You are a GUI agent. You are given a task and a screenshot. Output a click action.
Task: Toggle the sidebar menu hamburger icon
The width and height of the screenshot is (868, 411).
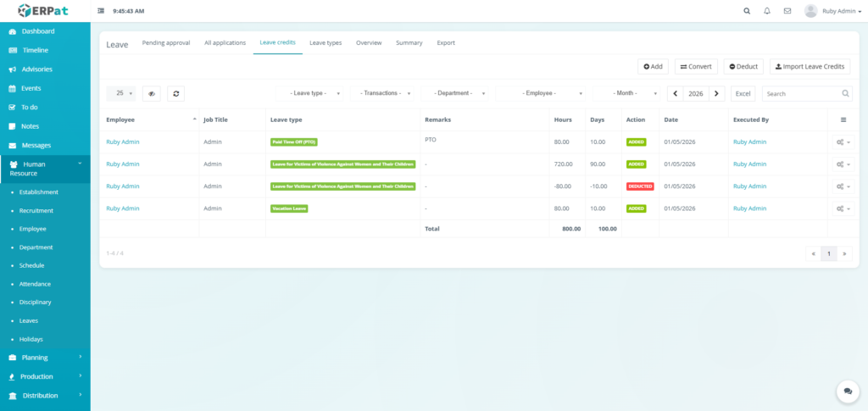[102, 11]
